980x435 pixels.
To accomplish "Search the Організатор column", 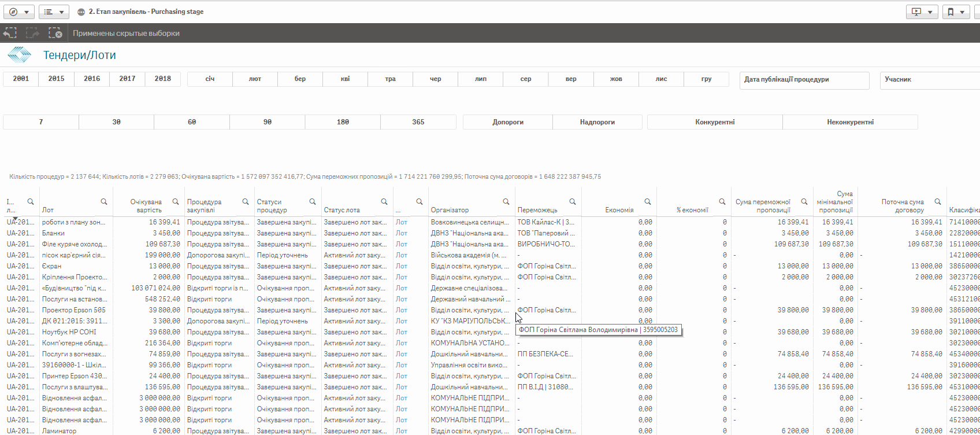I will click(x=506, y=202).
